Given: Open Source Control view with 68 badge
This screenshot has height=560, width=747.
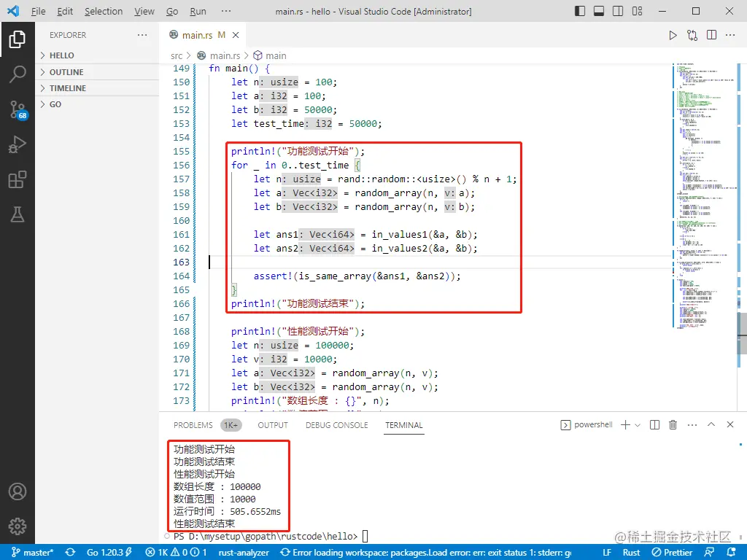Looking at the screenshot, I should pyautogui.click(x=18, y=109).
